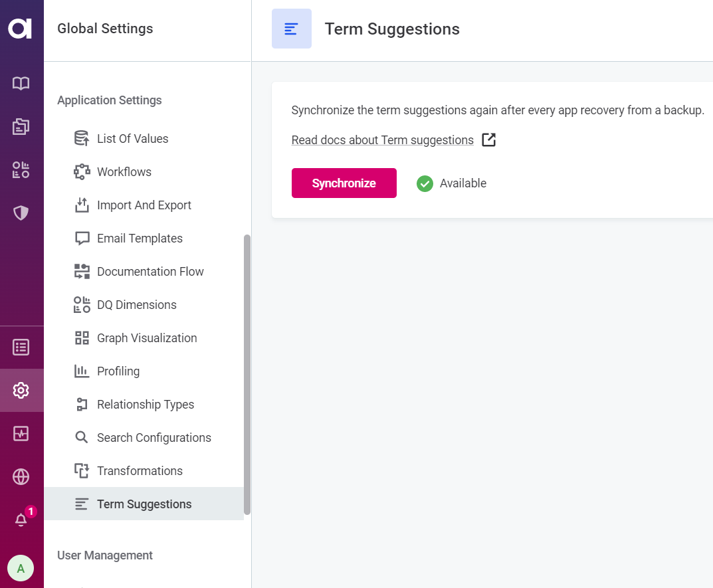Click the Term Suggestions header icon
The height and width of the screenshot is (588, 713).
pyautogui.click(x=291, y=29)
